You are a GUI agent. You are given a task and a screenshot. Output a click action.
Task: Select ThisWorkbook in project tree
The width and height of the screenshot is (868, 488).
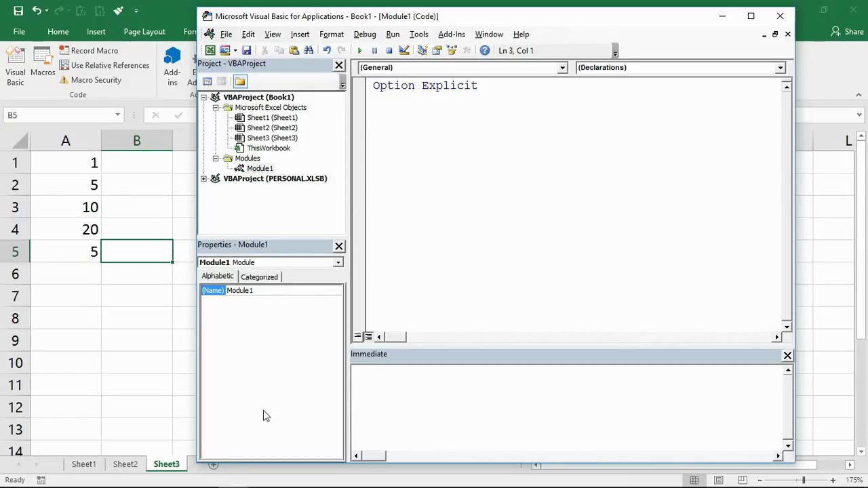click(x=269, y=148)
